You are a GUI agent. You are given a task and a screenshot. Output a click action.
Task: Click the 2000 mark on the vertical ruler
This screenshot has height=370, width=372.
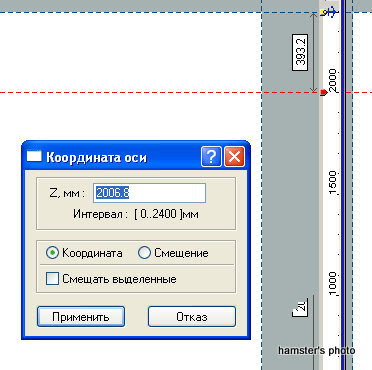[x=332, y=81]
